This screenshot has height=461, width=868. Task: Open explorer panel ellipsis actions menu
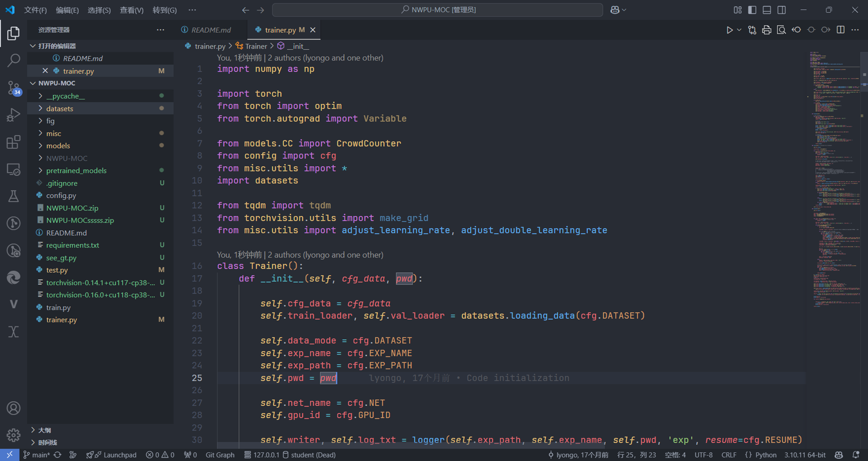160,30
